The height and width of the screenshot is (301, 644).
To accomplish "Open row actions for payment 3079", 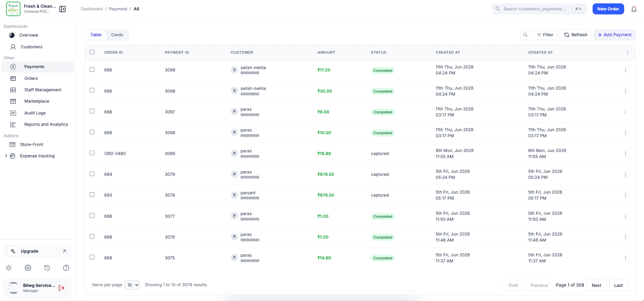I will 626,174.
